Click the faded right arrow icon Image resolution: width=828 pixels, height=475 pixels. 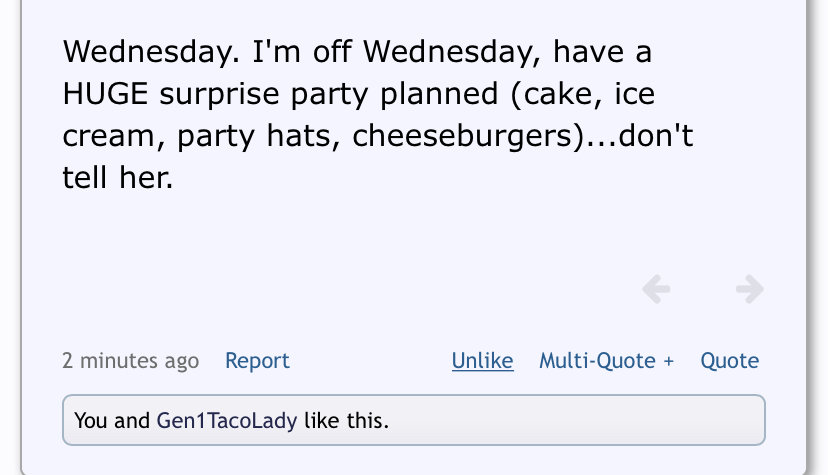tap(750, 289)
